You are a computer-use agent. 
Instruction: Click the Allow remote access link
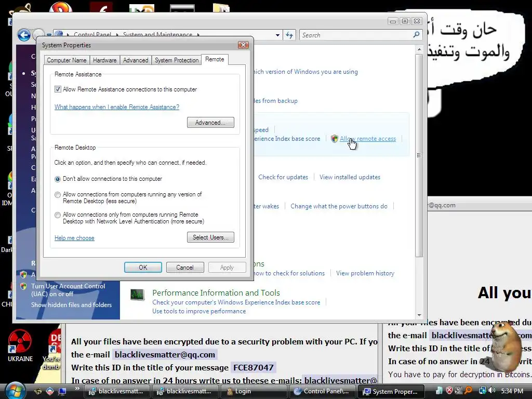pos(368,138)
